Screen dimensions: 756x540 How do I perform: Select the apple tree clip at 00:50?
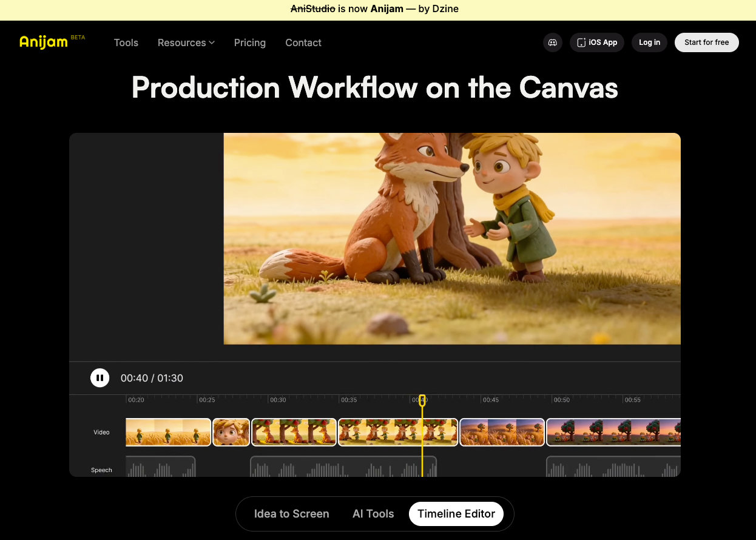click(x=613, y=432)
